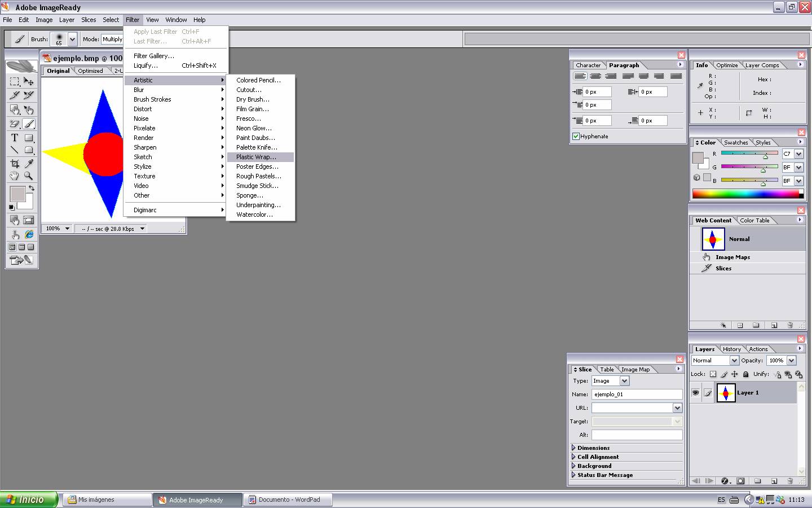Image resolution: width=812 pixels, height=508 pixels.
Task: Toggle lock image pixels brush icon
Action: (724, 374)
